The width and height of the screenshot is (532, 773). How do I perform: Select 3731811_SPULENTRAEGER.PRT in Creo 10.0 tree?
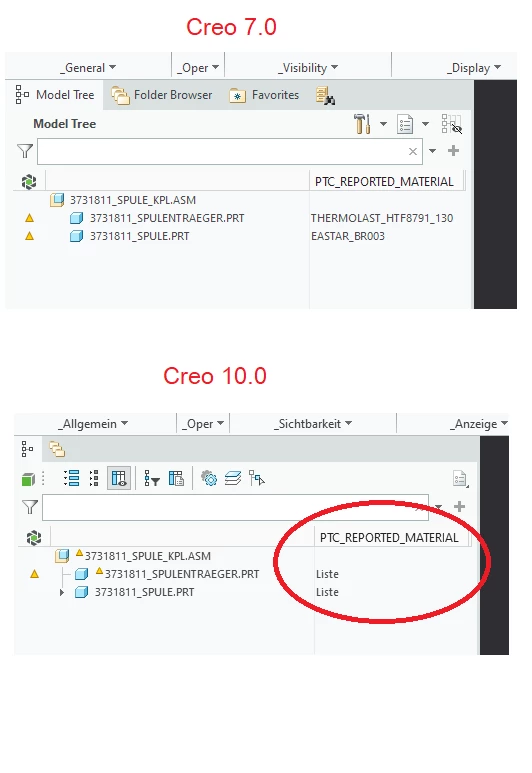181,574
